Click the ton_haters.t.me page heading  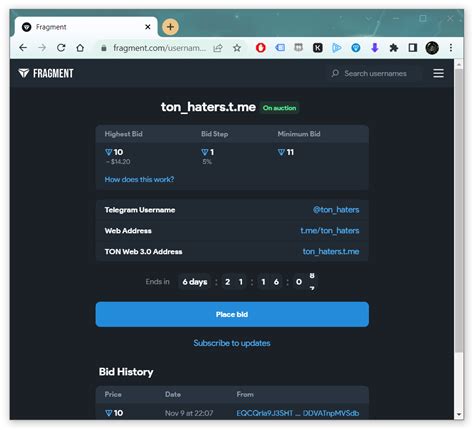click(x=208, y=107)
